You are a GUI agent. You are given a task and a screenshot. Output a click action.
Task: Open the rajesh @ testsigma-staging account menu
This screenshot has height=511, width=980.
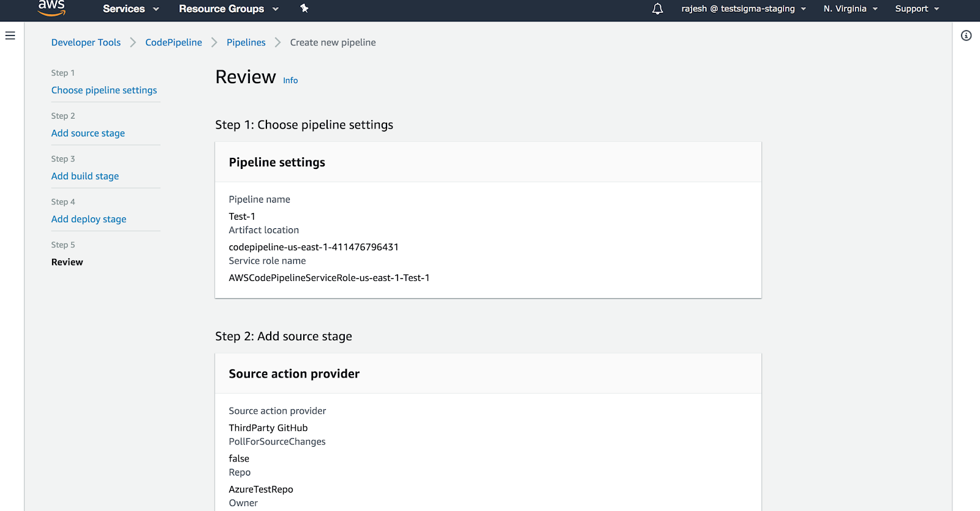[744, 9]
